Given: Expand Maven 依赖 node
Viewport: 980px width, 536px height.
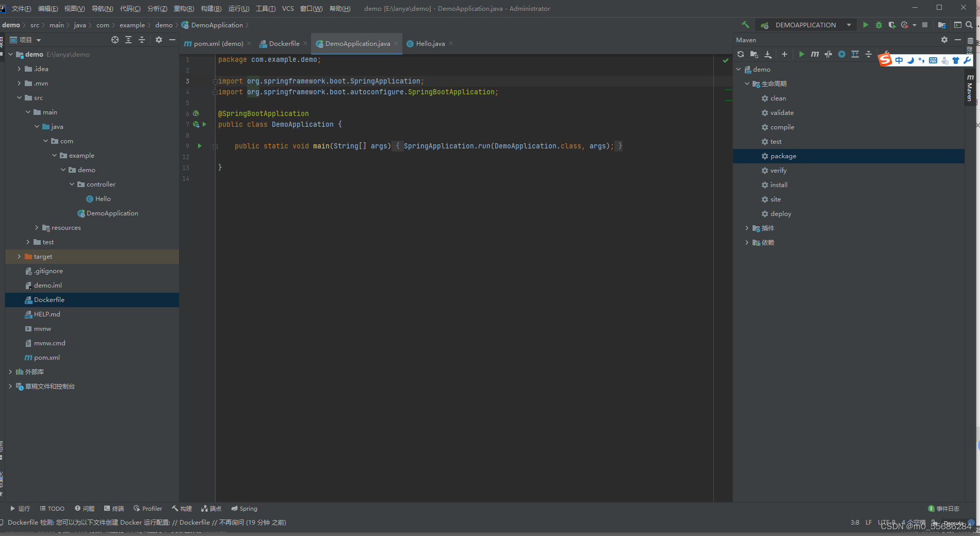Looking at the screenshot, I should (747, 242).
